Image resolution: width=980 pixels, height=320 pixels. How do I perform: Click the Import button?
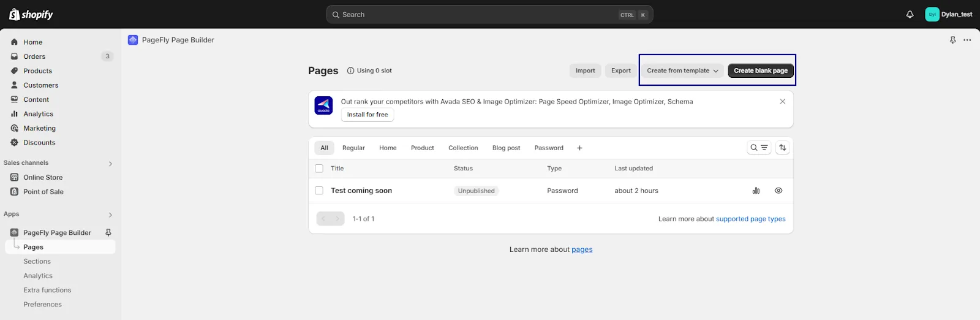click(586, 70)
